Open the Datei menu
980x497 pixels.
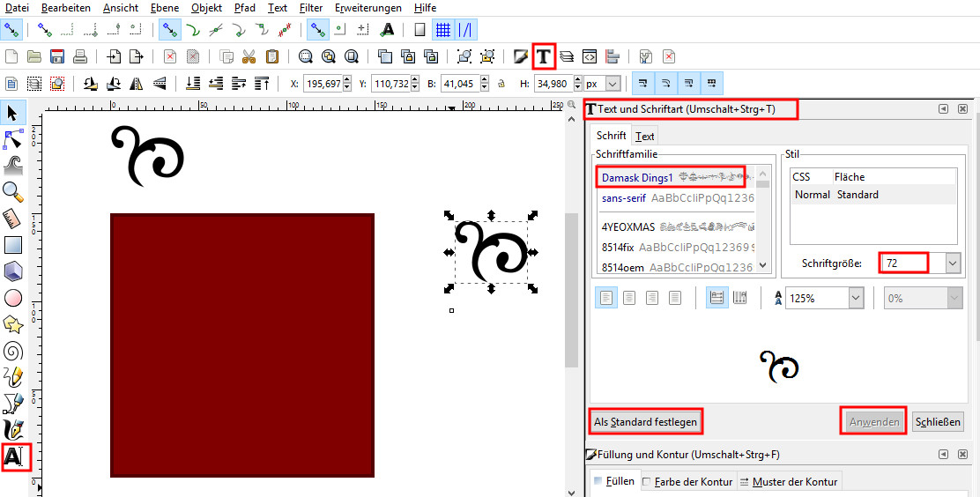(17, 8)
